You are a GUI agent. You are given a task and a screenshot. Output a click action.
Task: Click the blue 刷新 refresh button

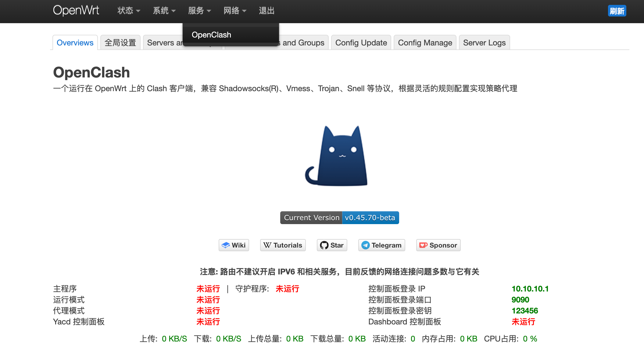coord(617,11)
